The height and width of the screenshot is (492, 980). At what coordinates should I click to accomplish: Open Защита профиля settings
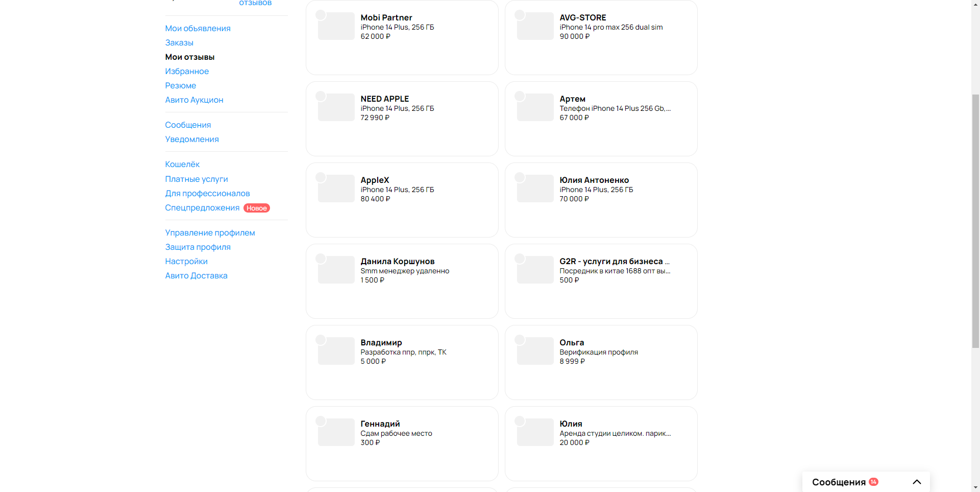click(198, 247)
